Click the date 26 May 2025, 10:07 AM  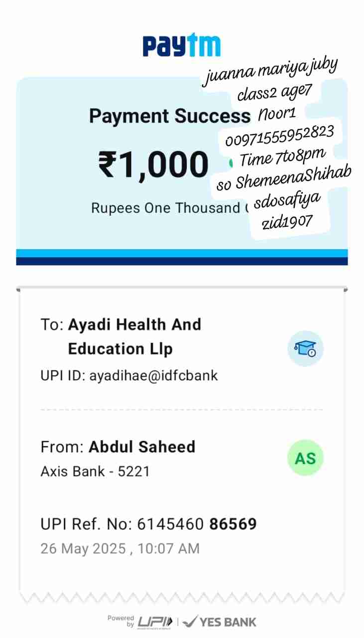coord(120,549)
